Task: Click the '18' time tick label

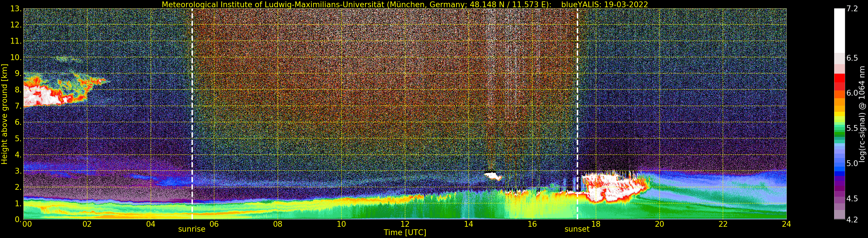Action: coord(596,224)
